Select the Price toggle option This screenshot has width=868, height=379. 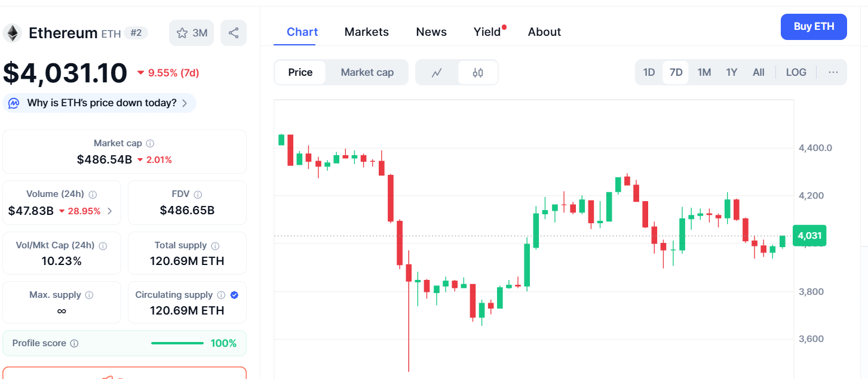coord(300,72)
